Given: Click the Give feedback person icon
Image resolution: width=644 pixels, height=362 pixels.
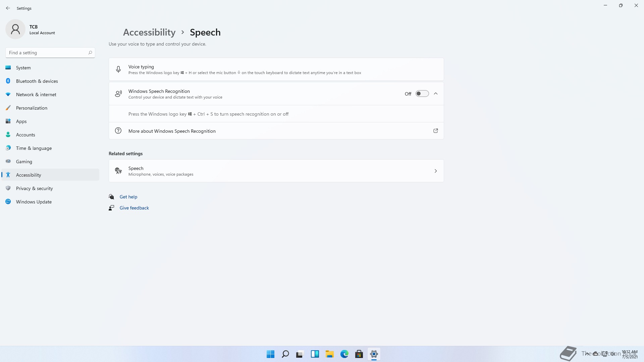Looking at the screenshot, I should coord(111,208).
